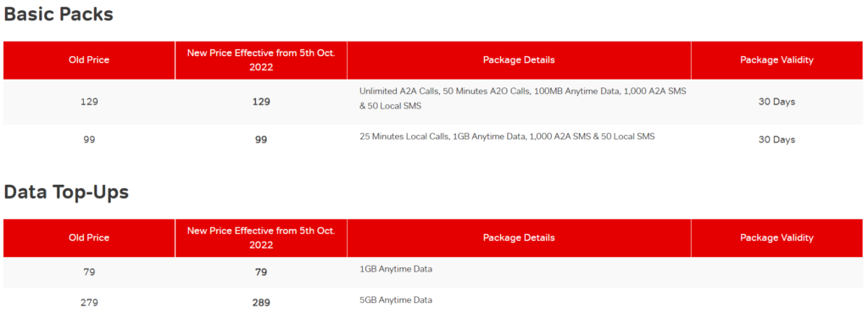Click bold new price 79 cell
Viewport: 868px width, 330px height.
pyautogui.click(x=261, y=272)
